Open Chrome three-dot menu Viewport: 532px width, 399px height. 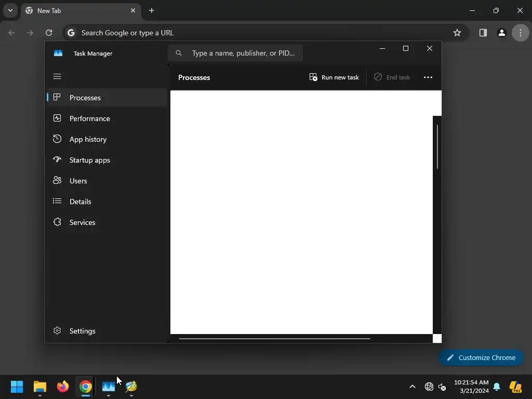521,33
